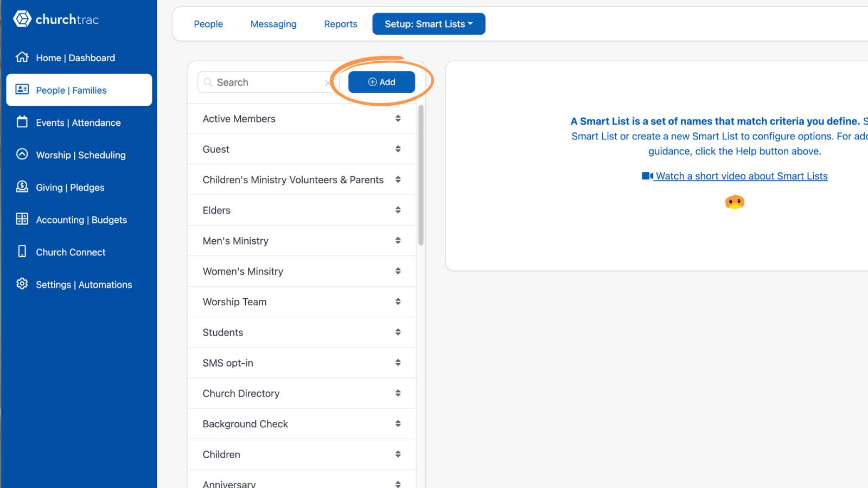The image size is (868, 488).
Task: Click the sort handle for Elders
Action: click(398, 210)
